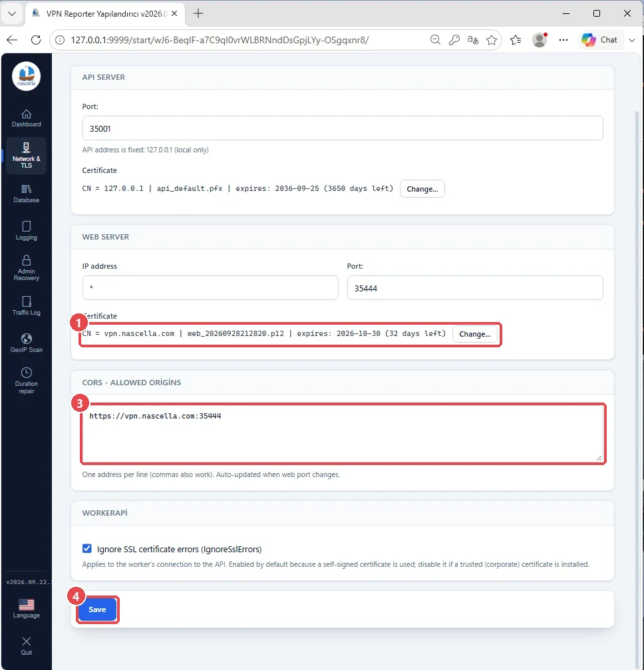This screenshot has width=644, height=670.
Task: Click the API certificate text CN = 127.0.0.1
Action: coord(238,188)
